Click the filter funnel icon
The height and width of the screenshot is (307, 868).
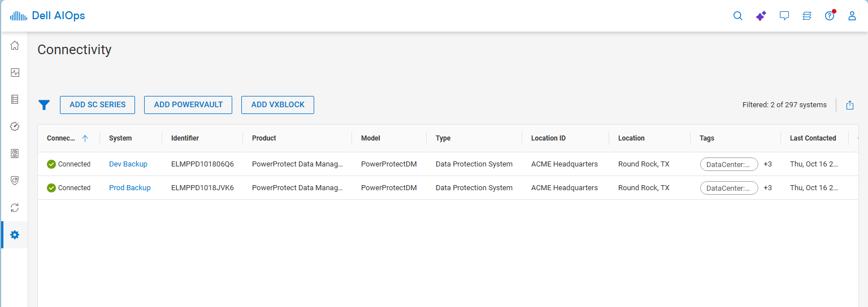coord(44,105)
